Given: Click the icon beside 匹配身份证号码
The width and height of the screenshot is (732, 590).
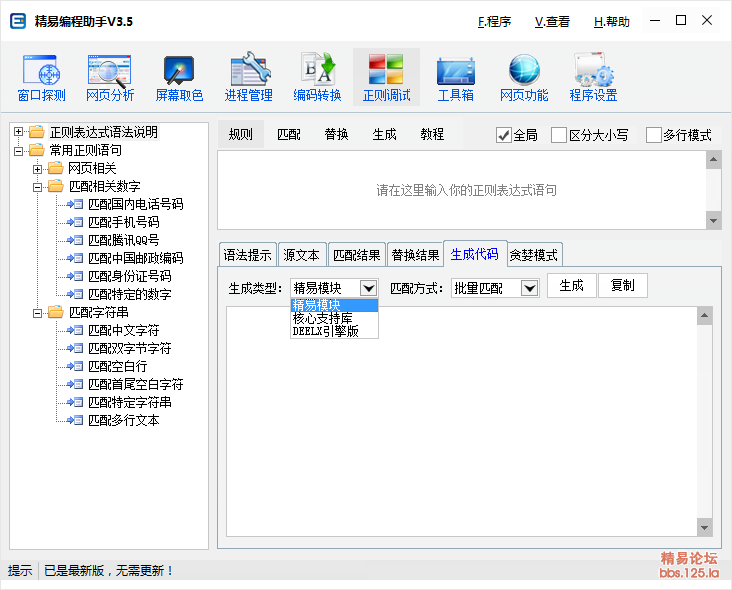Looking at the screenshot, I should [x=75, y=276].
